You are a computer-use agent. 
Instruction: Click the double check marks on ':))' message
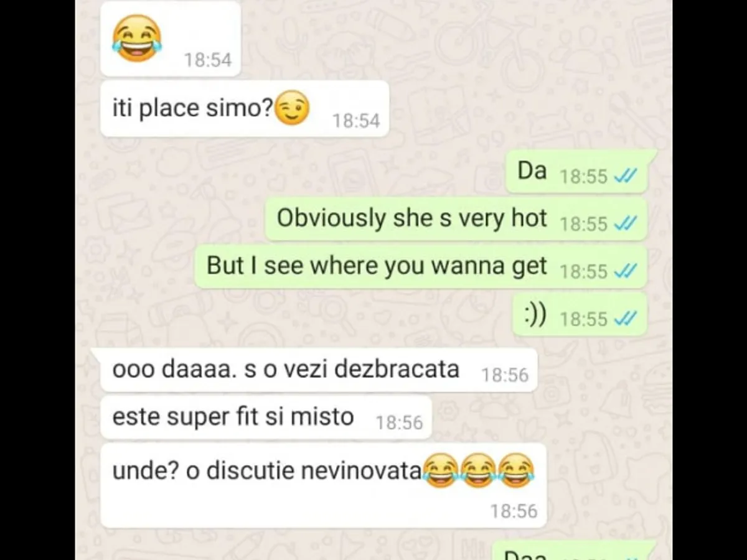[626, 319]
